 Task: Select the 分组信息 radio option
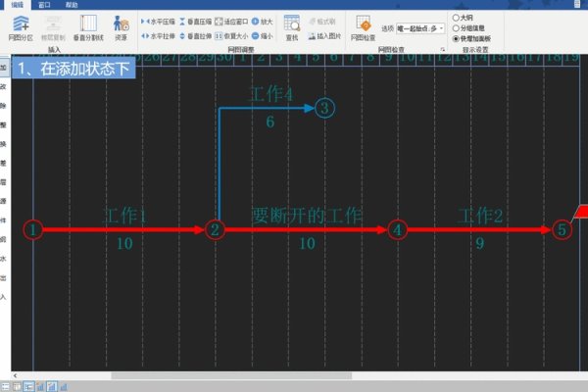click(x=456, y=27)
